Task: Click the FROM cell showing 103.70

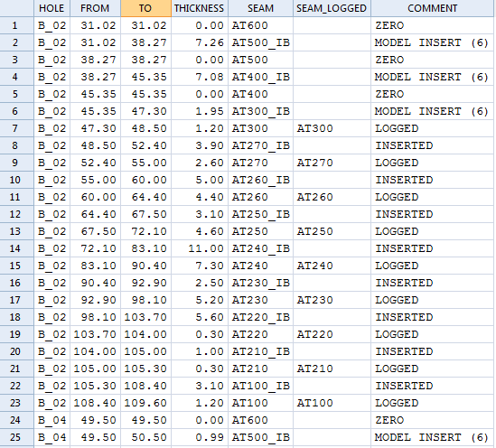Action: tap(95, 334)
